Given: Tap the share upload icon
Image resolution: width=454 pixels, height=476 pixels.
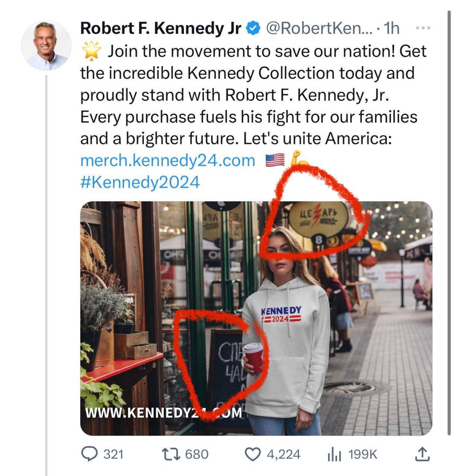Looking at the screenshot, I should pyautogui.click(x=421, y=453).
